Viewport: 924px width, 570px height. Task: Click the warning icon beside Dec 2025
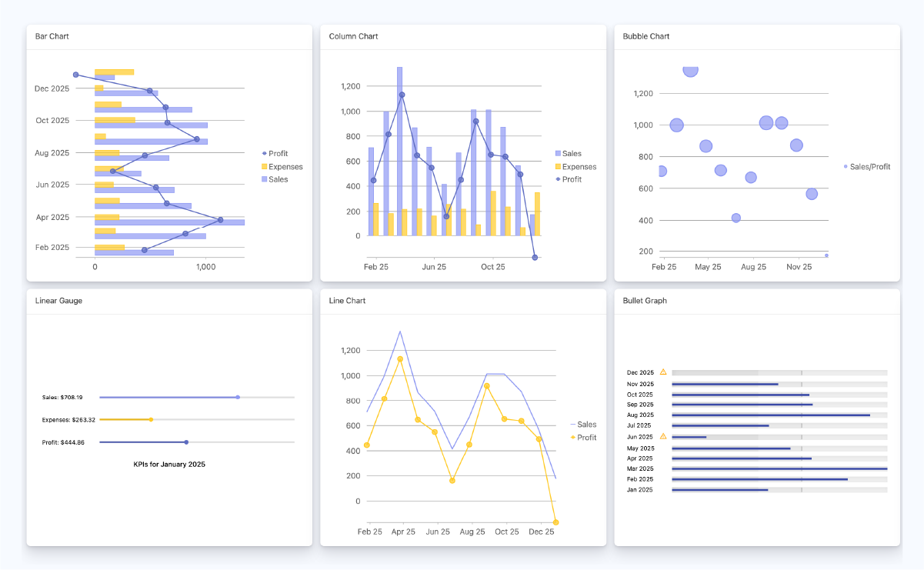[x=663, y=372]
